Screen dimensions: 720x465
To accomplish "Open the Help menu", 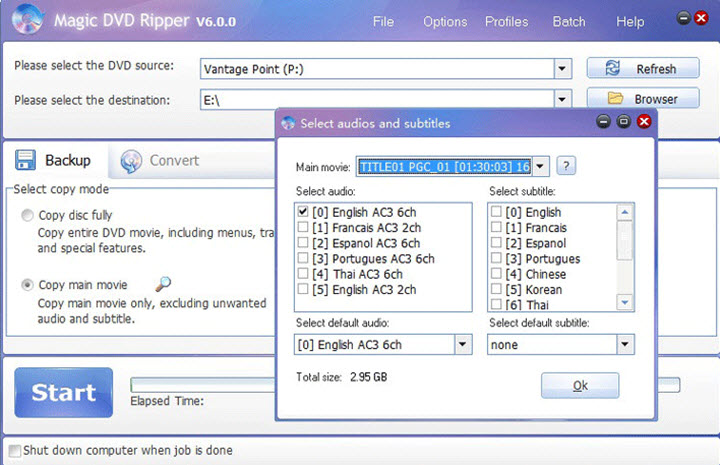I will click(630, 22).
